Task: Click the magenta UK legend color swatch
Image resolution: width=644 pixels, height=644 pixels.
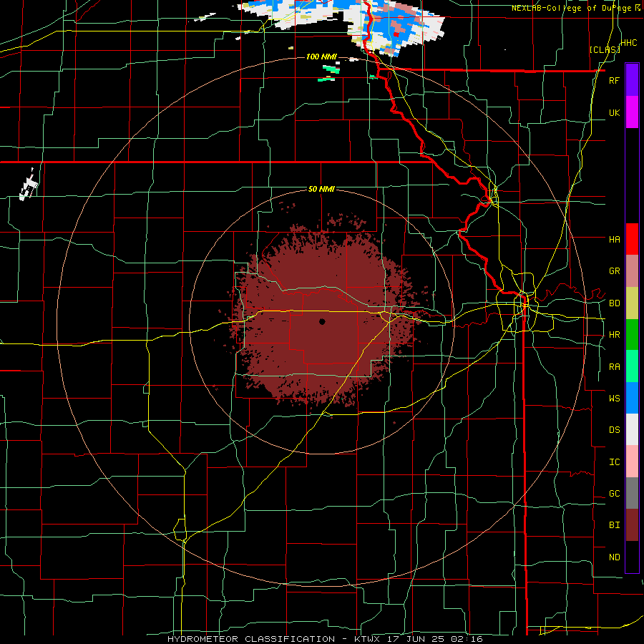Action: pyautogui.click(x=632, y=112)
